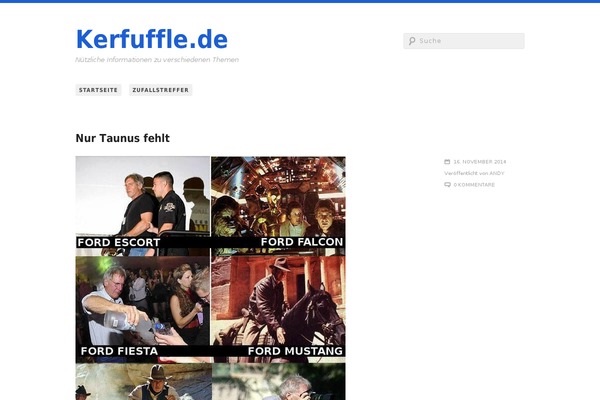Open the 16. November 2014 date link
The width and height of the screenshot is (600, 400).
(480, 162)
